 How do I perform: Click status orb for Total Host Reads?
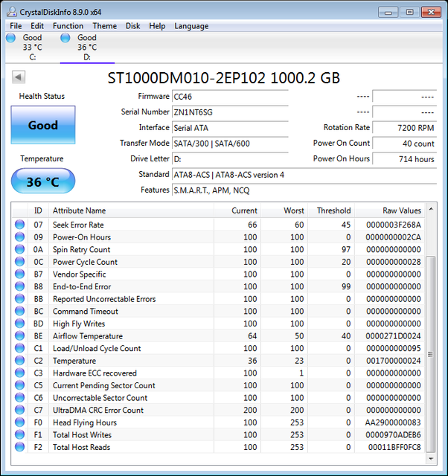(x=20, y=446)
